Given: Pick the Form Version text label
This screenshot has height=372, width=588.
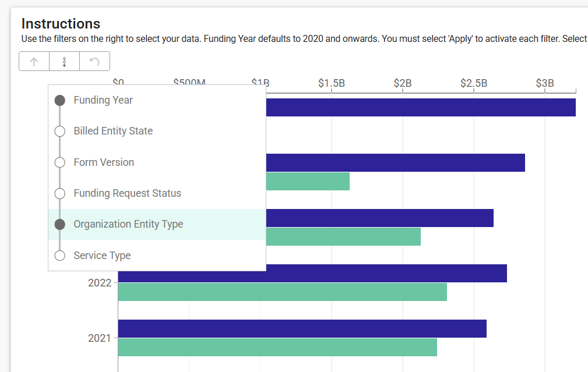Looking at the screenshot, I should pos(104,162).
